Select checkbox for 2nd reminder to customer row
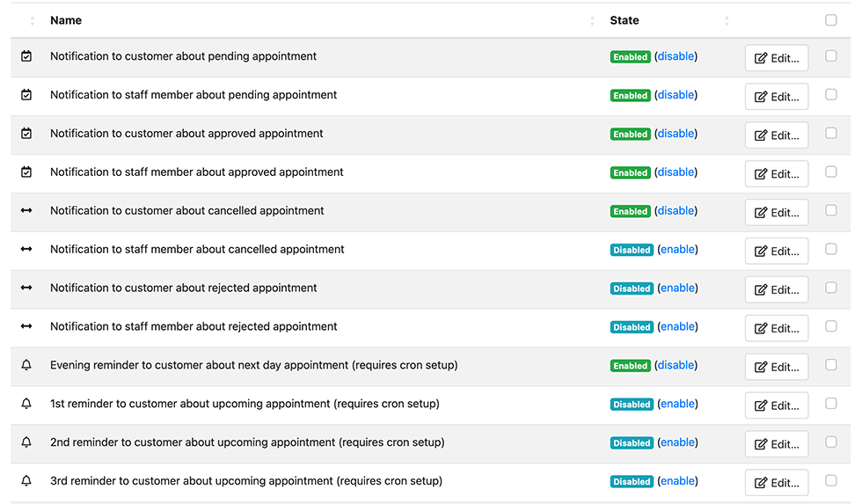This screenshot has height=504, width=862. click(x=830, y=442)
